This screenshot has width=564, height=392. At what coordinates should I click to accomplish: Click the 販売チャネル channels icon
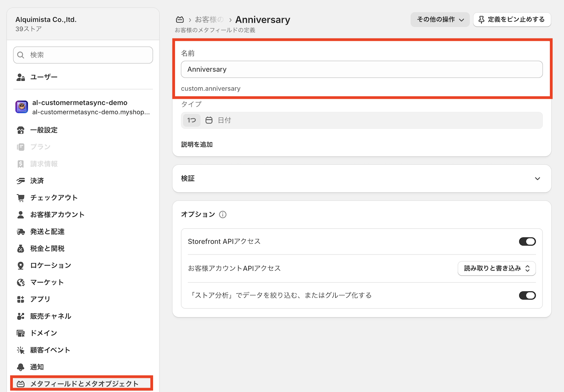tap(21, 316)
